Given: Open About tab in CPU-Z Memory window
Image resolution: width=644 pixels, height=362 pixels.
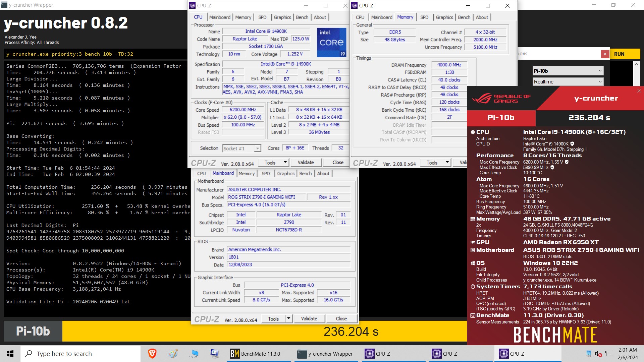Looking at the screenshot, I should tap(482, 17).
